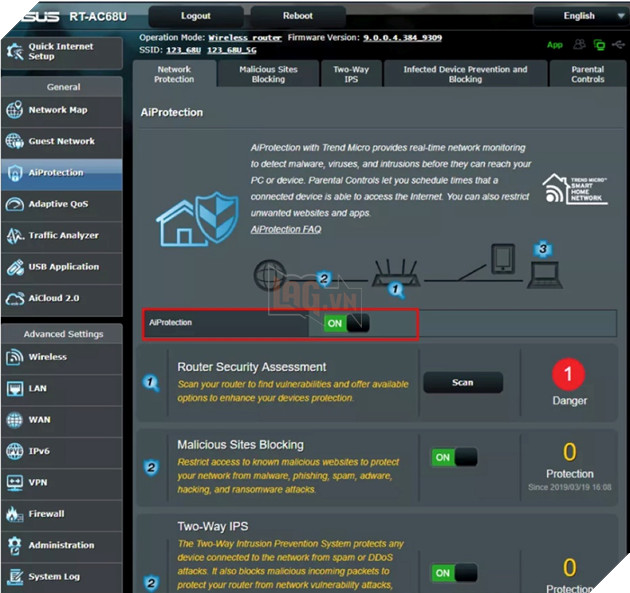
Task: Open the AiProtection FAQ link
Action: click(x=285, y=229)
